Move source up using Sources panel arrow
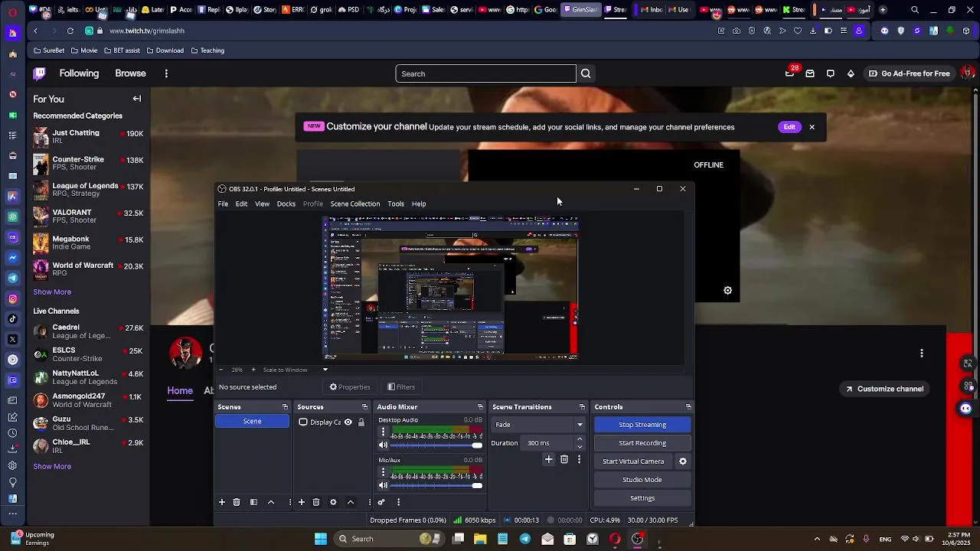This screenshot has height=551, width=980. [351, 502]
